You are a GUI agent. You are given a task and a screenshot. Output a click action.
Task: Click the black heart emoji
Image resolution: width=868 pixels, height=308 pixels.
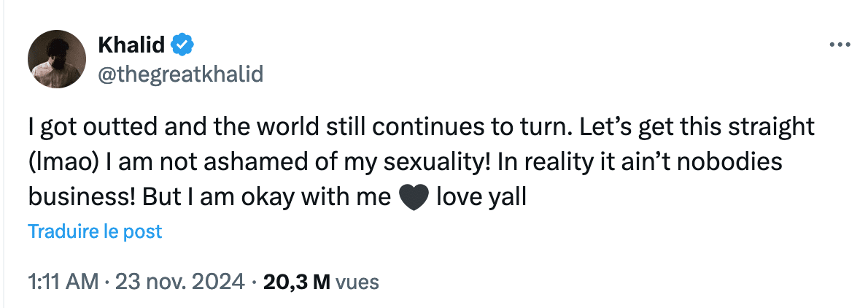414,198
